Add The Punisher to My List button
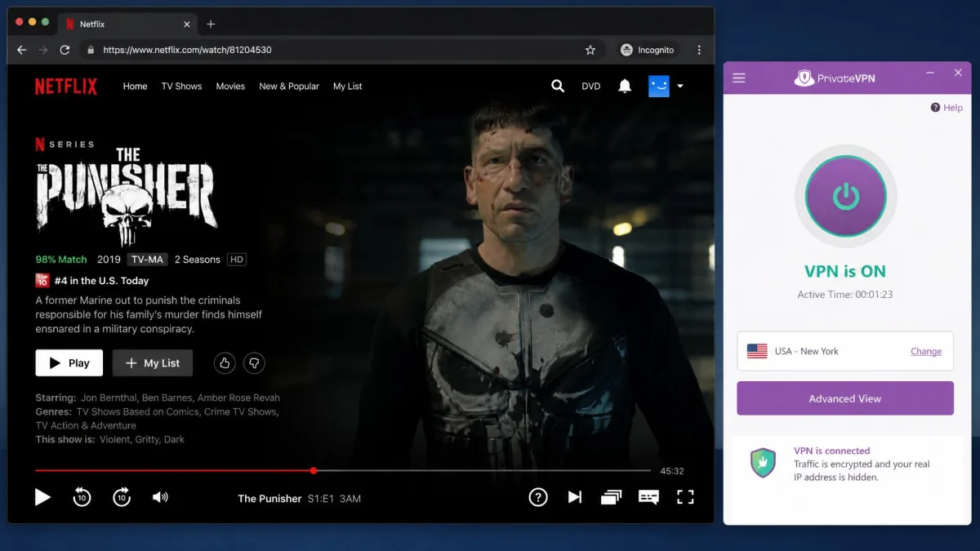Screen dimensions: 980x551 [x=153, y=363]
